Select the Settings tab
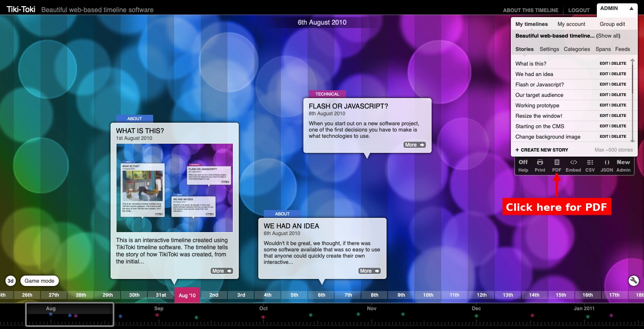Viewport: 644px width, 329px height. click(549, 49)
